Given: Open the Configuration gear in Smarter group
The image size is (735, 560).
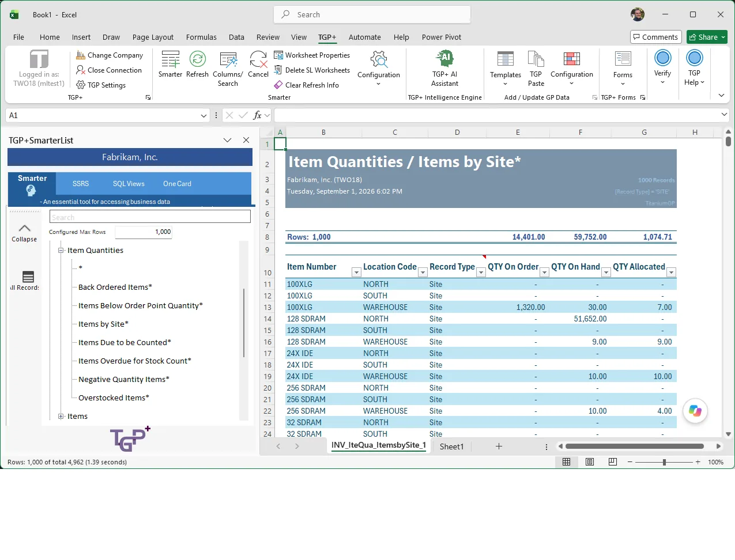Looking at the screenshot, I should (x=379, y=59).
